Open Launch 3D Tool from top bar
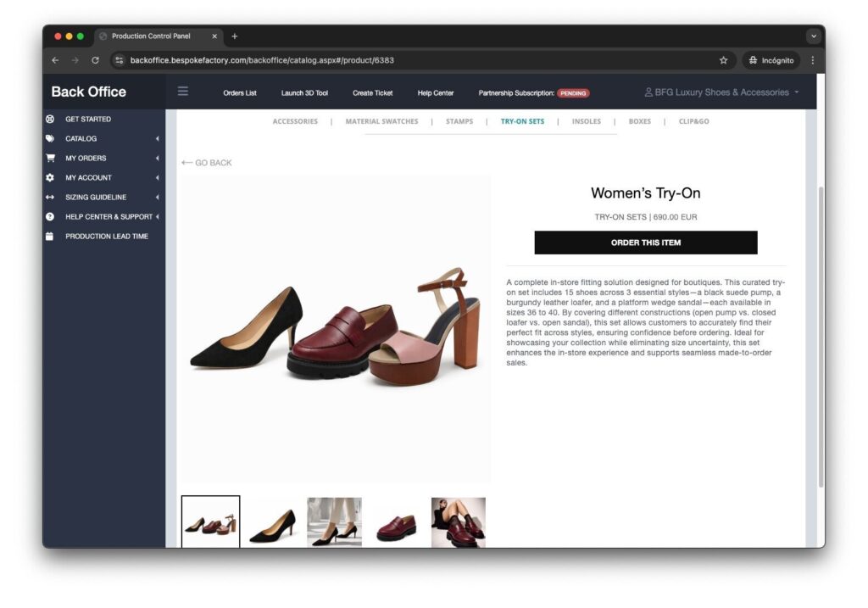Viewport: 868px width, 608px height. tap(304, 92)
